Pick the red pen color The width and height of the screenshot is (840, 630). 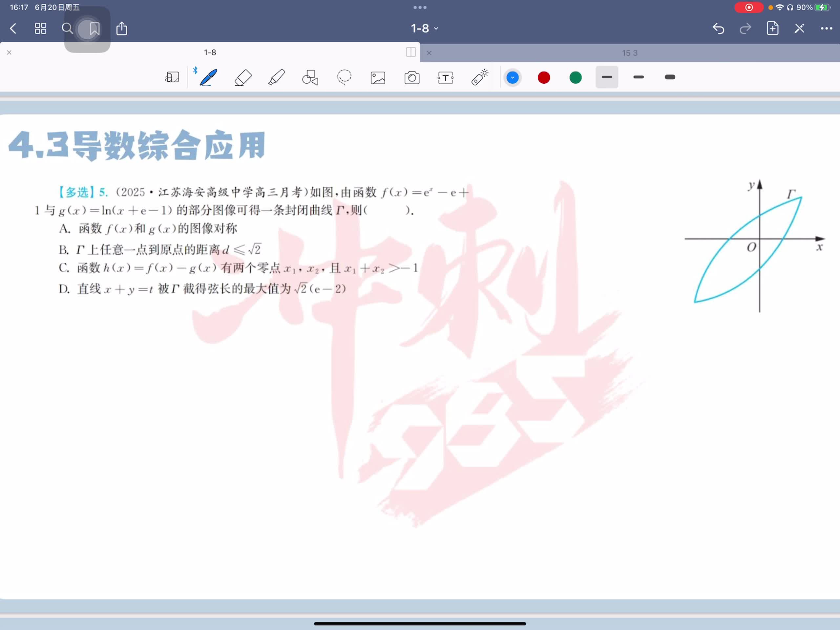tap(544, 77)
